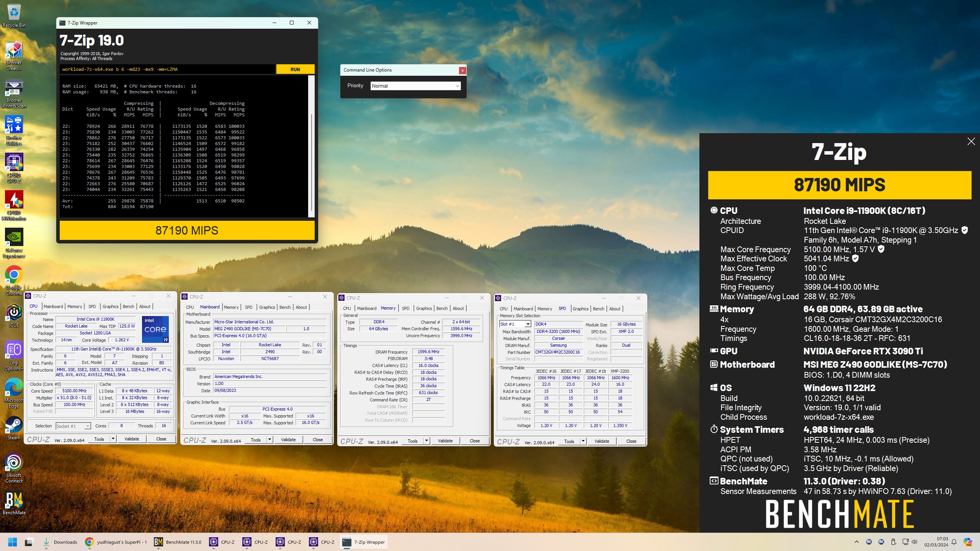Click Tools button in Memory CPU-Z window
Viewport: 980px width, 551px height.
(413, 441)
